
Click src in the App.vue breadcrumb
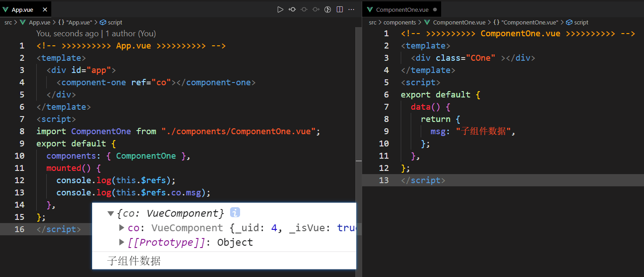pos(8,22)
